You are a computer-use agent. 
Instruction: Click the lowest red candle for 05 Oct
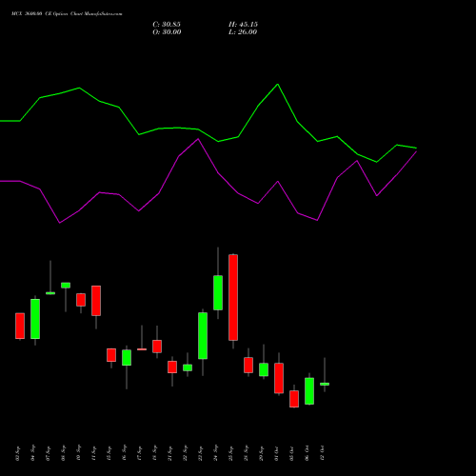click(x=294, y=399)
